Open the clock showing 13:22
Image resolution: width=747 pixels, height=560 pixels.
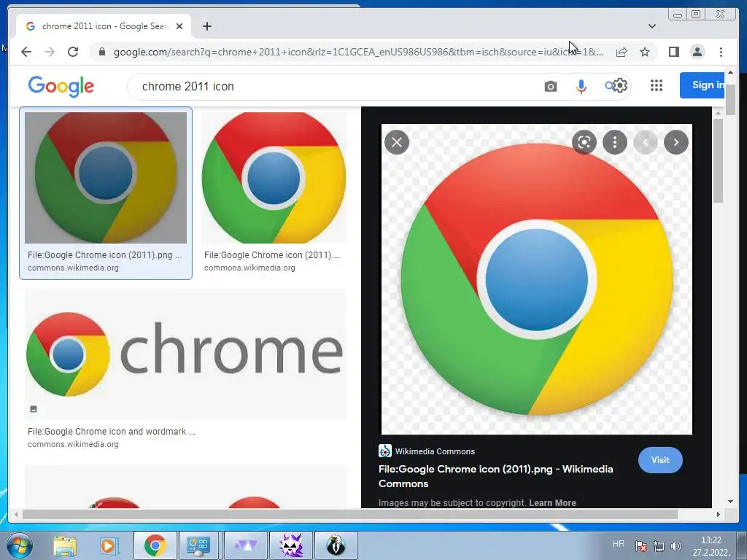pyautogui.click(x=711, y=546)
